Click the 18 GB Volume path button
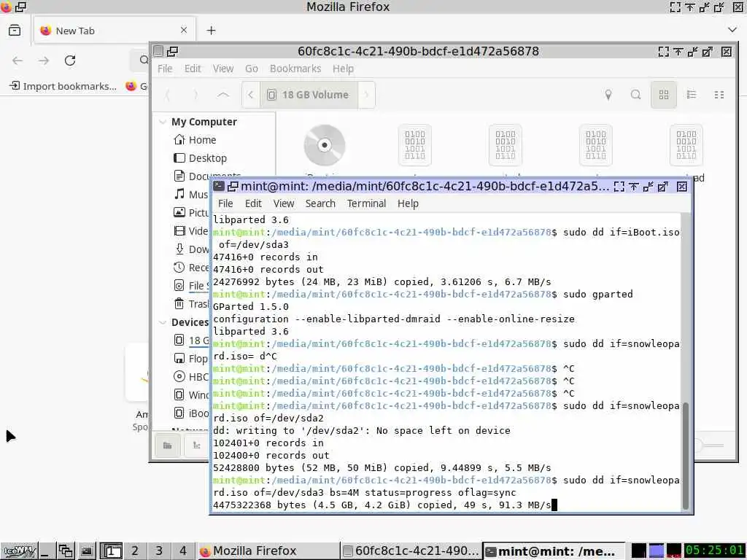This screenshot has width=747, height=560. (309, 95)
